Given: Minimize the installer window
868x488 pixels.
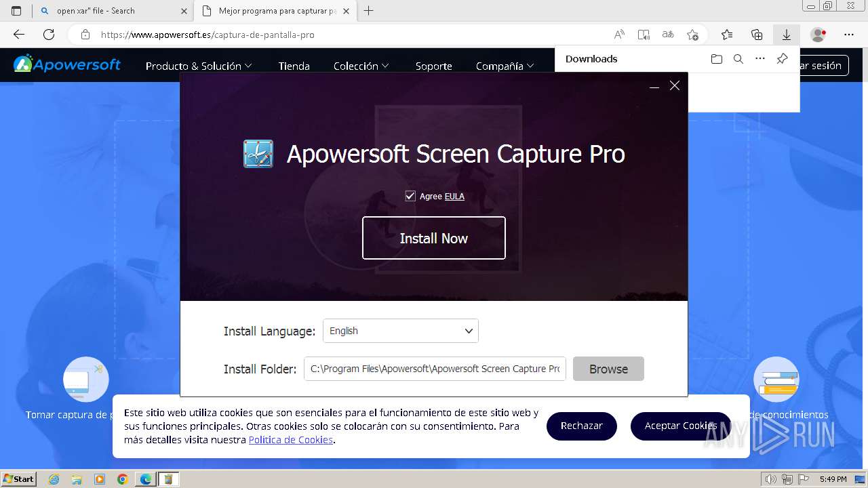Looking at the screenshot, I should [654, 86].
